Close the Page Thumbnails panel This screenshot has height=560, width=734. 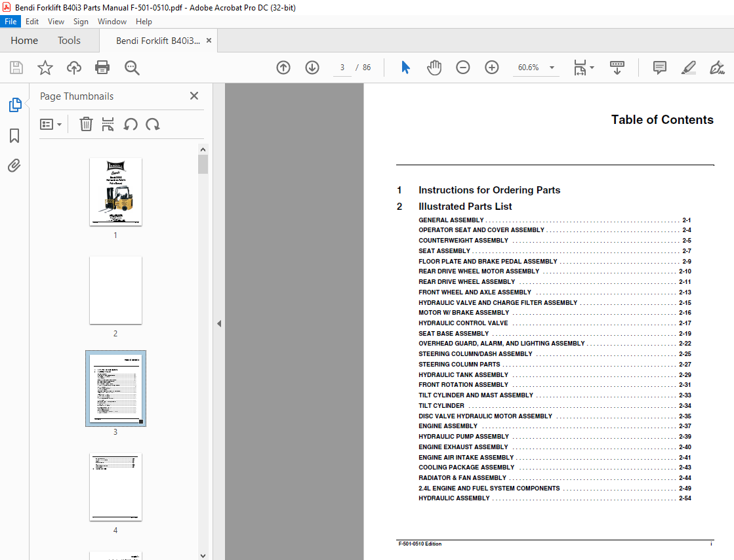coord(194,96)
